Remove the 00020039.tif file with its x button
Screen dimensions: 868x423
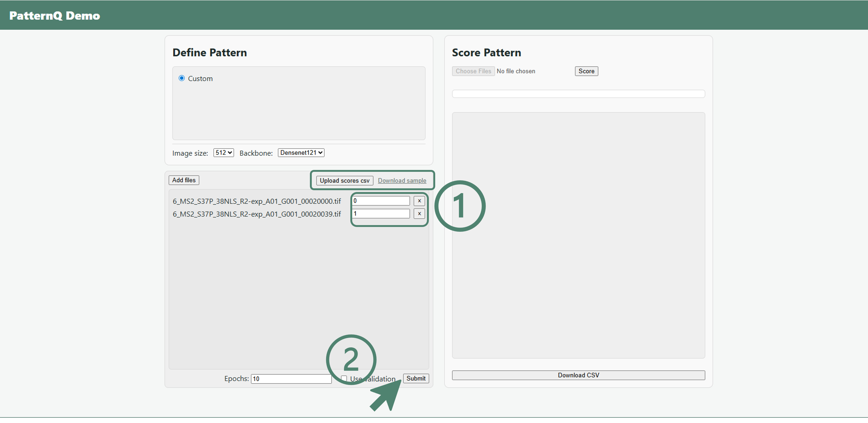pyautogui.click(x=419, y=214)
